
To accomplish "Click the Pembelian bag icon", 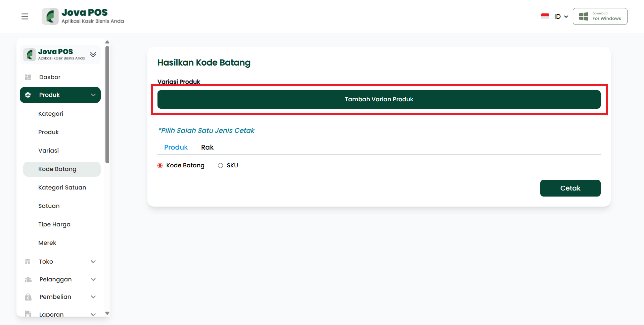I will 28,297.
